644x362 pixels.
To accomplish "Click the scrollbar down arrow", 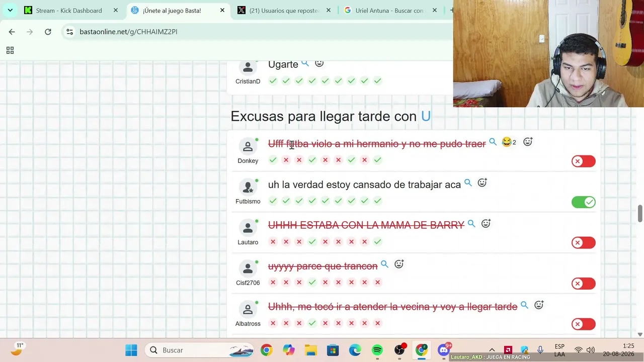I will [x=640, y=334].
